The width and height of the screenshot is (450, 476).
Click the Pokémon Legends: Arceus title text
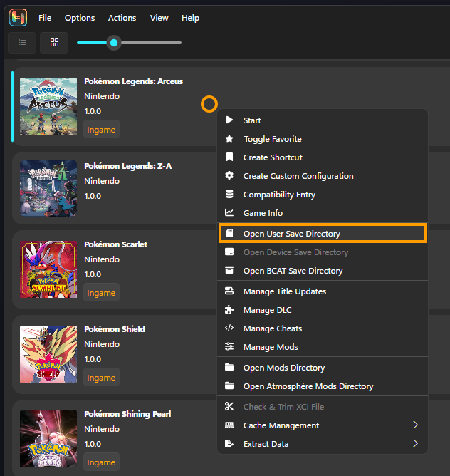pos(134,81)
